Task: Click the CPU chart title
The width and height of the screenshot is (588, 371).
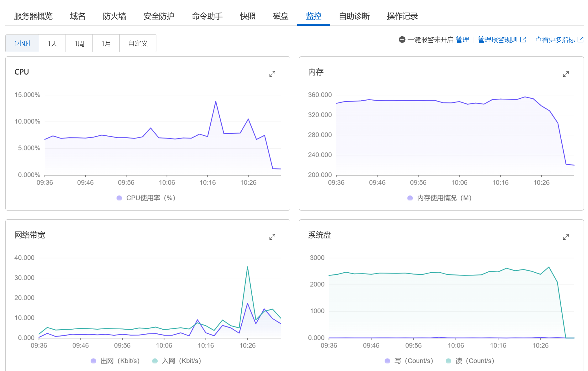Action: click(22, 72)
